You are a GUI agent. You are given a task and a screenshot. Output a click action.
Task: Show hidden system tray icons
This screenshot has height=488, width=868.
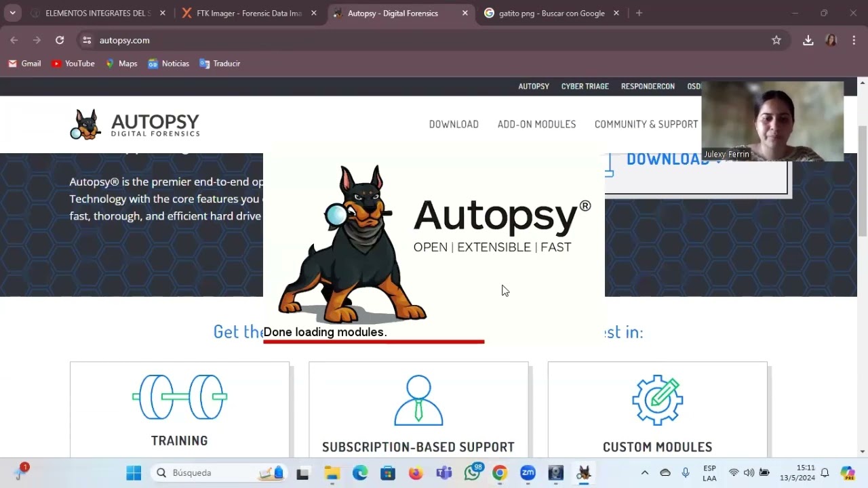(x=645, y=472)
